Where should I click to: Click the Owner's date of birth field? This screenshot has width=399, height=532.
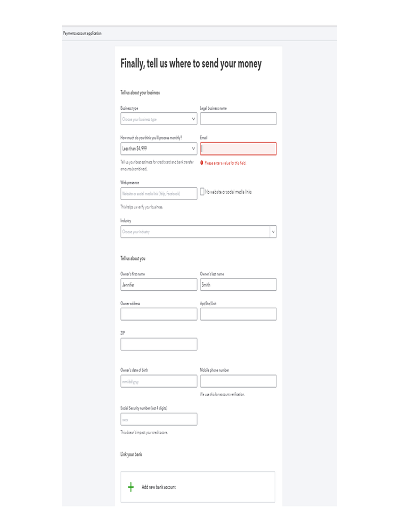(x=158, y=381)
